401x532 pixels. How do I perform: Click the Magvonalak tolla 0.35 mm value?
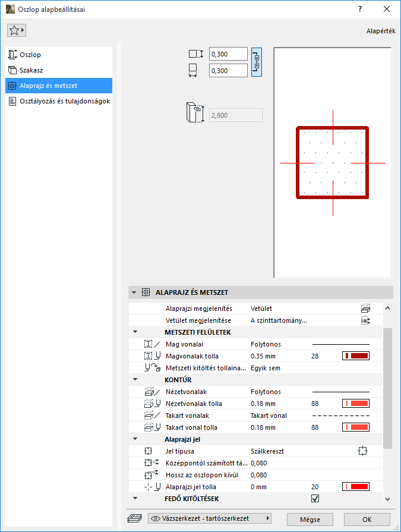point(263,356)
